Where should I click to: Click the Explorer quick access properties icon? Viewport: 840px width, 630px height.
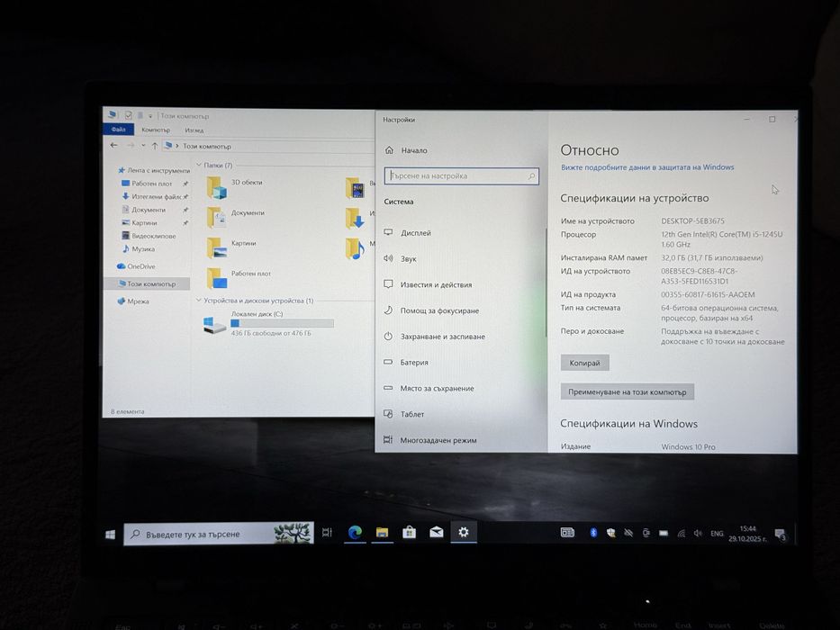tap(128, 115)
